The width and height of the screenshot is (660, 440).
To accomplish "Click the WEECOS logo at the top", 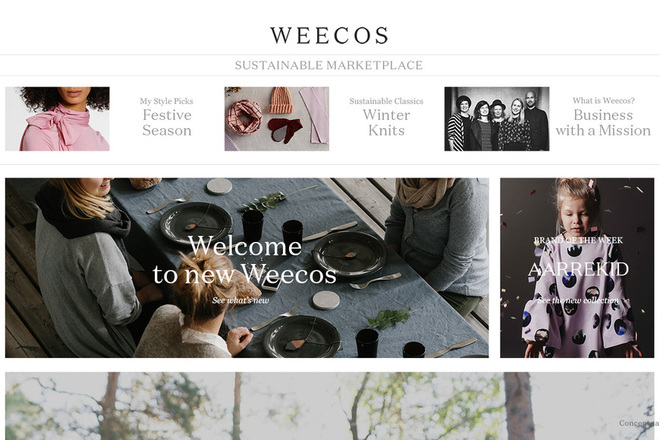I will tap(329, 35).
